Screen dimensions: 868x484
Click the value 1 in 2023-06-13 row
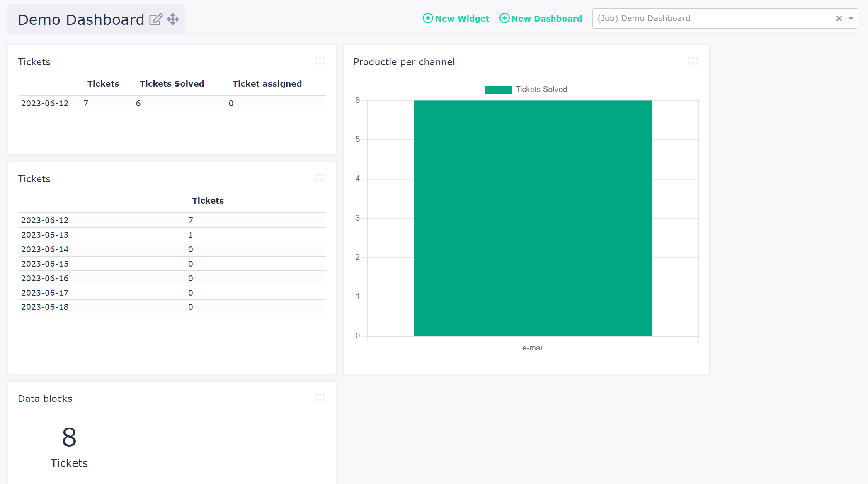(x=191, y=235)
